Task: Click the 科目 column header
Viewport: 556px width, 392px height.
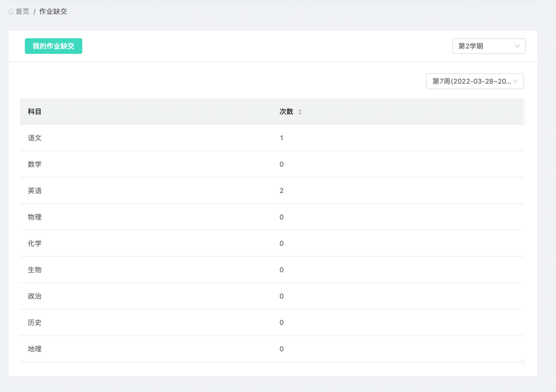Action: click(x=35, y=112)
